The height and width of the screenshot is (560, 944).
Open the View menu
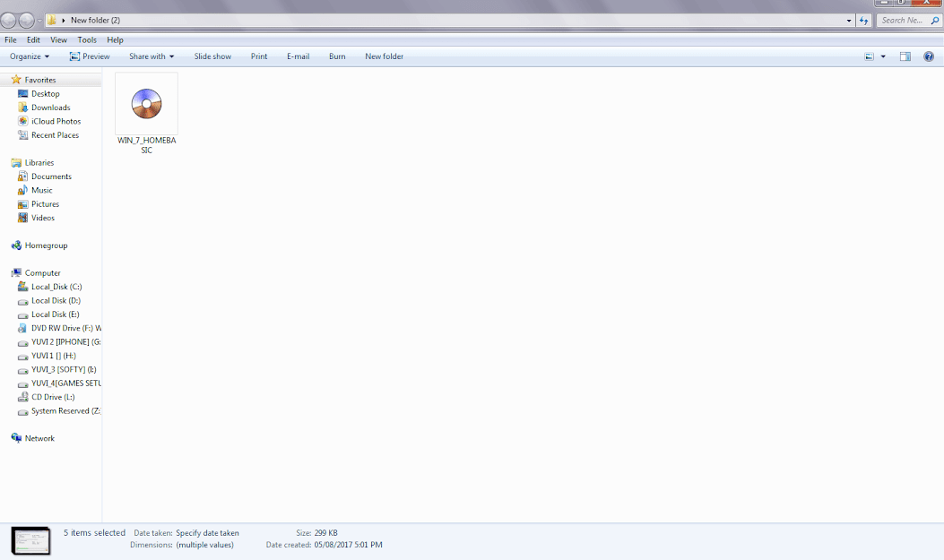[x=58, y=39]
